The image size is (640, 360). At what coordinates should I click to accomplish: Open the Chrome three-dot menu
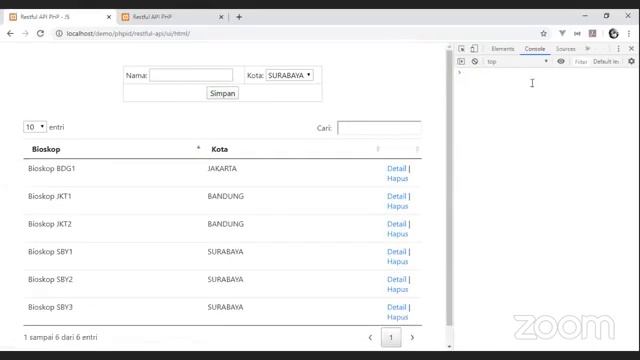[x=629, y=33]
